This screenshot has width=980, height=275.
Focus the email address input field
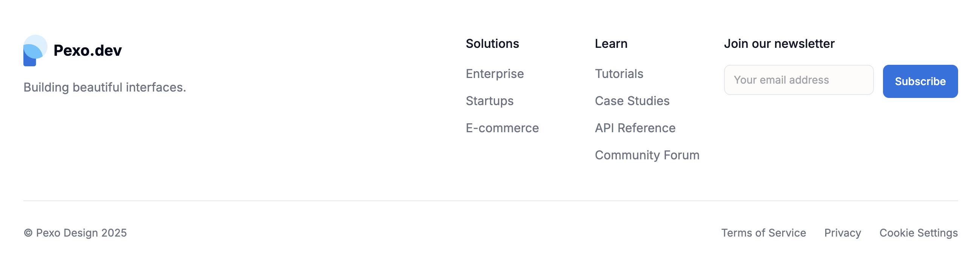pyautogui.click(x=798, y=80)
